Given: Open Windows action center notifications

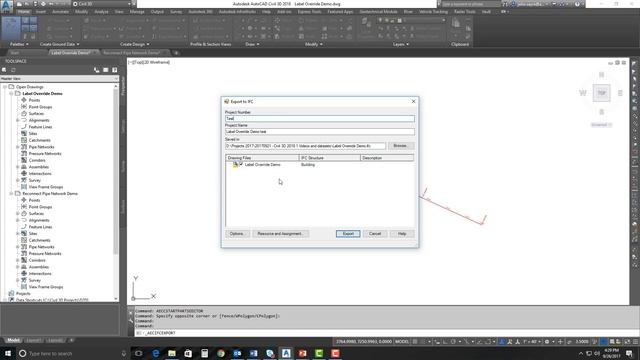Looking at the screenshot, I should tap(629, 353).
